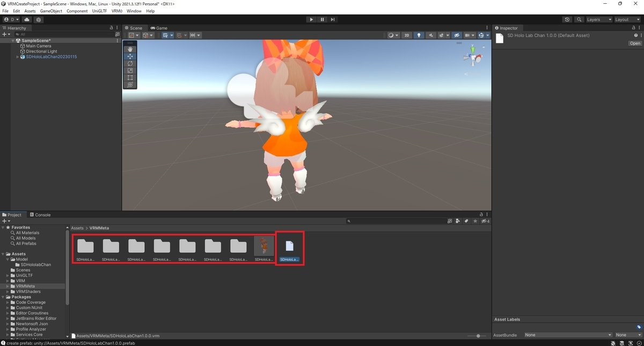Viewport: 644px width, 346px height.
Task: Toggle scene lighting bulb icon
Action: (419, 35)
